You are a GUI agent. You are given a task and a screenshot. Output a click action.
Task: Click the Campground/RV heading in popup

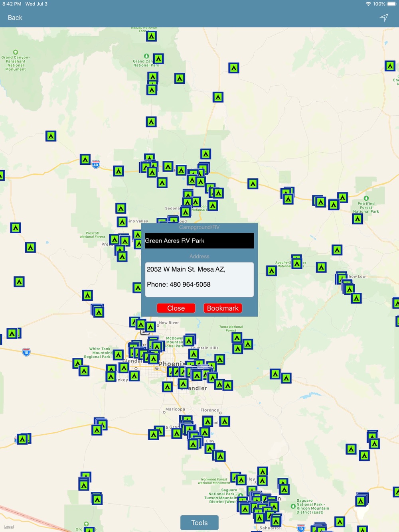point(199,227)
